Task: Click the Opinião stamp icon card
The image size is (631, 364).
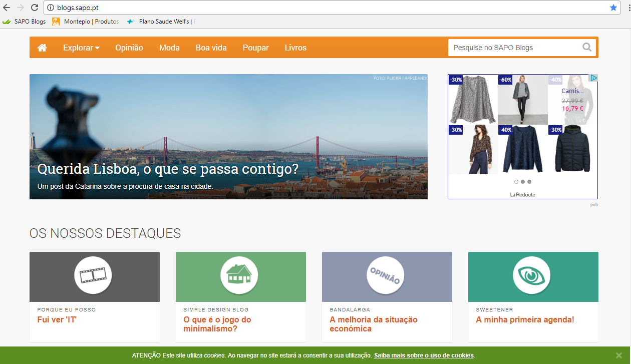Action: [x=385, y=275]
